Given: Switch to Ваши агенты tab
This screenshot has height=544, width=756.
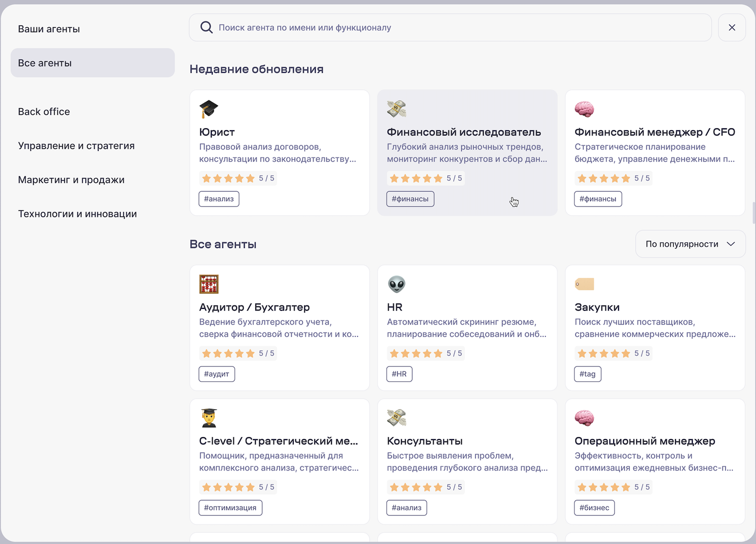Looking at the screenshot, I should point(49,29).
